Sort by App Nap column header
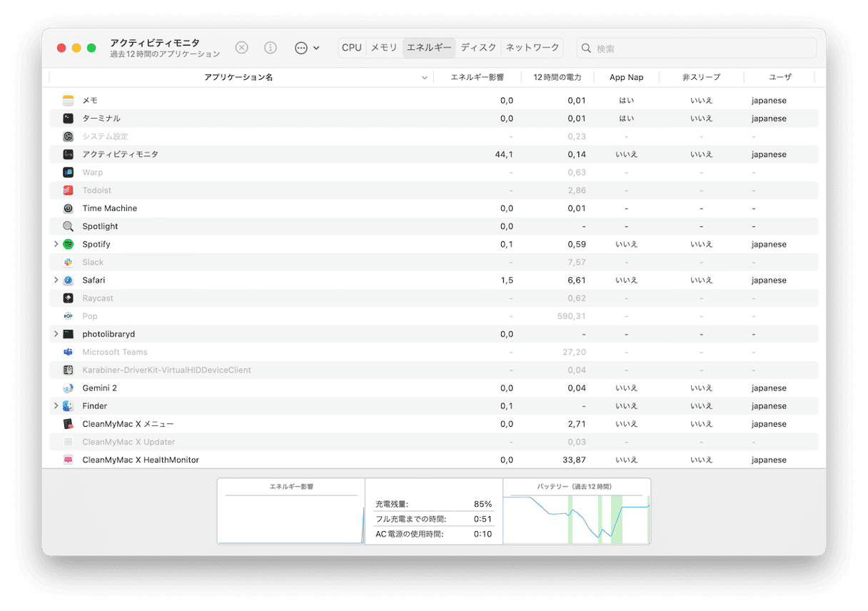This screenshot has height=611, width=868. click(x=627, y=77)
